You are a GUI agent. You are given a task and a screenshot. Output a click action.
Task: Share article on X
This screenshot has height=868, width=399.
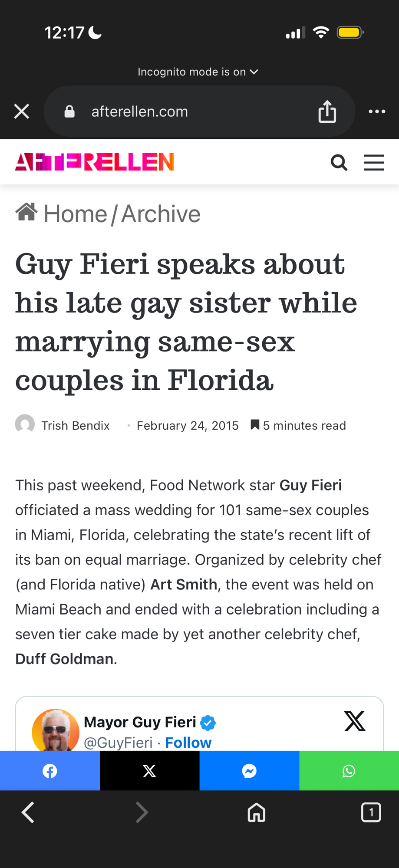click(x=149, y=771)
